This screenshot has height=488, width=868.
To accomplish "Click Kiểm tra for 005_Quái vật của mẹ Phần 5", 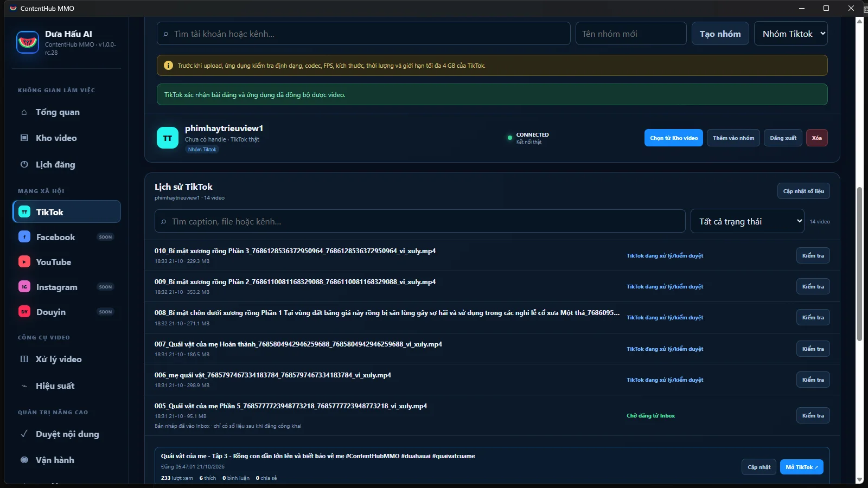I will pyautogui.click(x=813, y=415).
